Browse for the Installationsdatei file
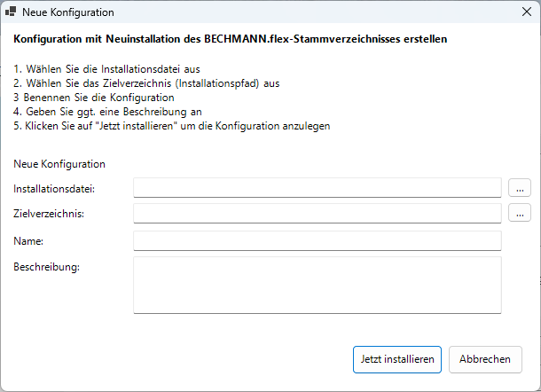 click(x=520, y=187)
